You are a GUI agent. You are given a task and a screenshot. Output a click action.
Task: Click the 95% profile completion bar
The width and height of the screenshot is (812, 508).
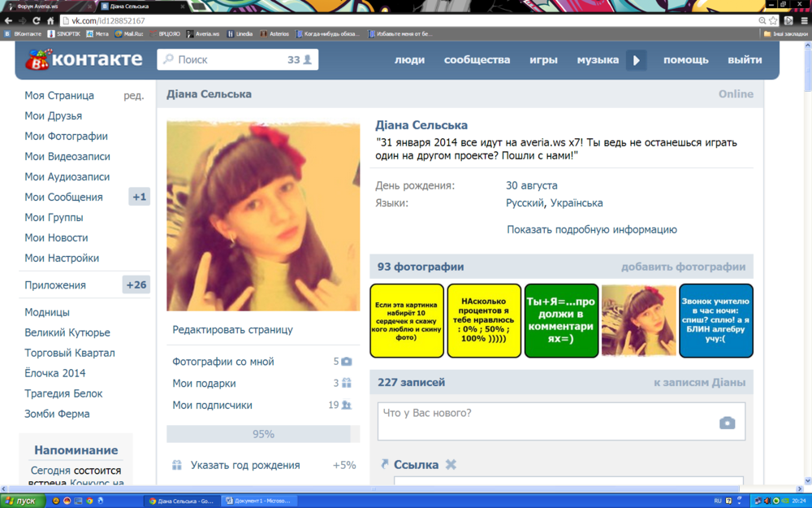[262, 434]
